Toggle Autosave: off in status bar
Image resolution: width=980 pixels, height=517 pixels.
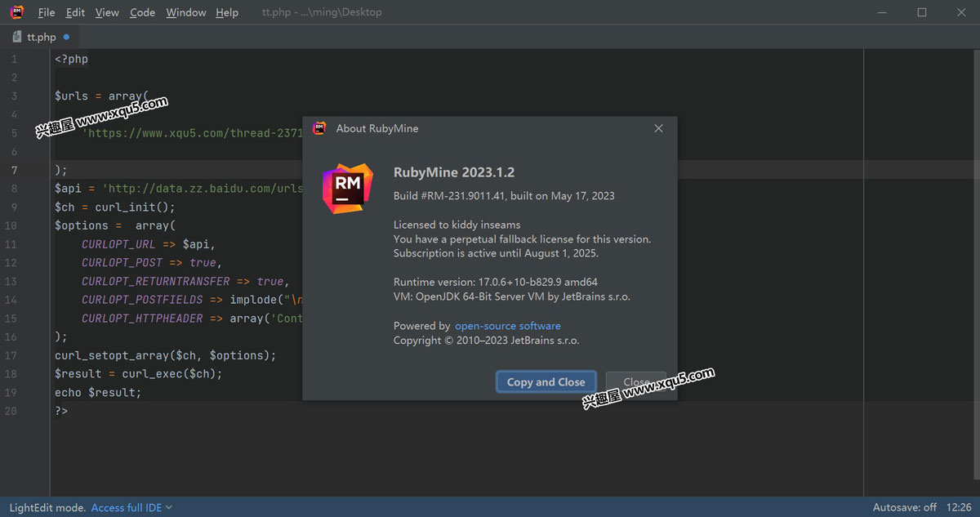click(905, 507)
